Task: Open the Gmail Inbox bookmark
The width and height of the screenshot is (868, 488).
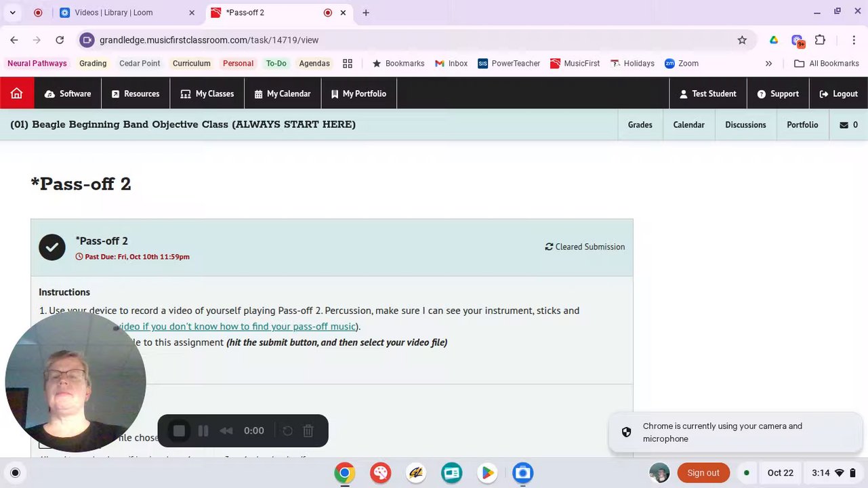Action: point(451,63)
